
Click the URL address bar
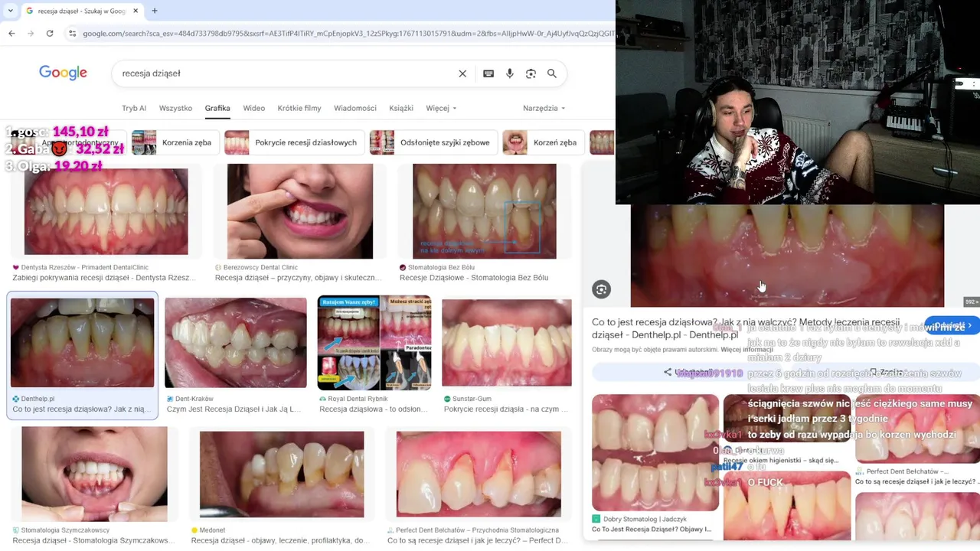pyautogui.click(x=347, y=33)
